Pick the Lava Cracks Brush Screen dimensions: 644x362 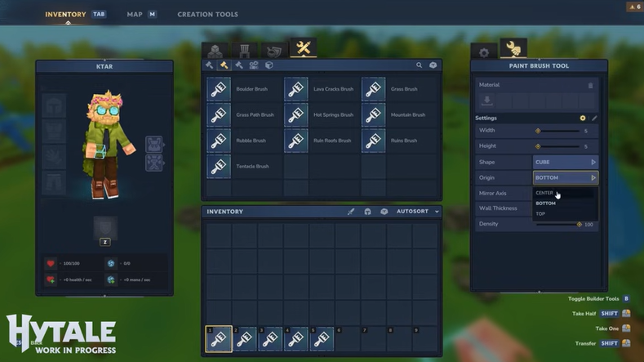point(295,89)
